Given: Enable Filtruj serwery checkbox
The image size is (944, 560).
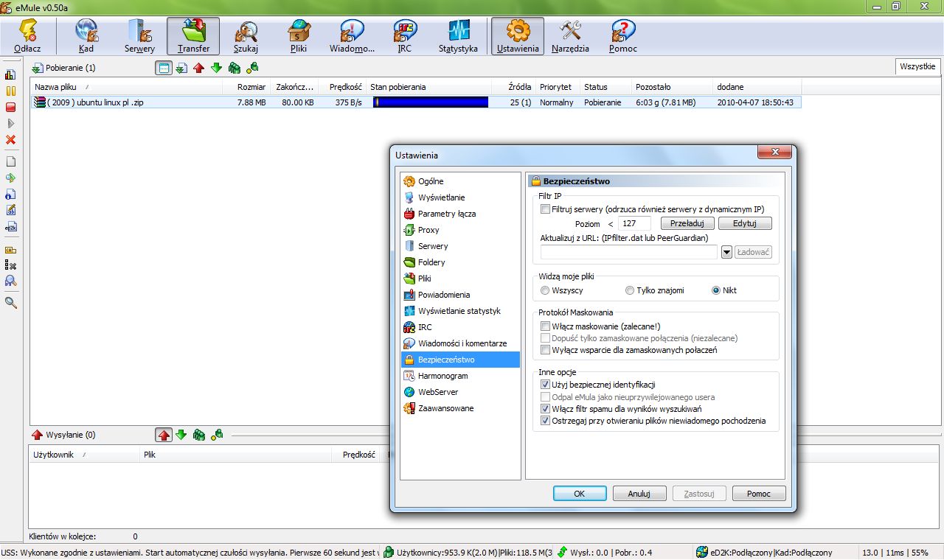Looking at the screenshot, I should [546, 209].
